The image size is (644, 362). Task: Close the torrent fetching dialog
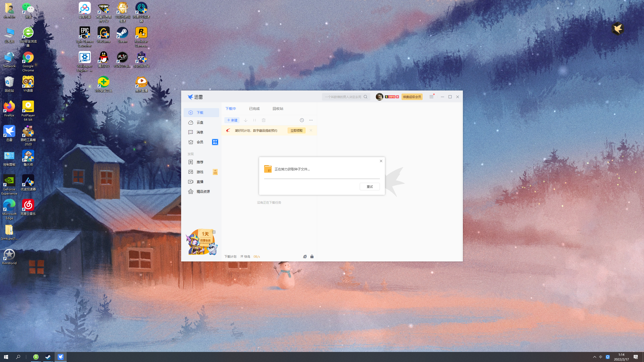[381, 161]
